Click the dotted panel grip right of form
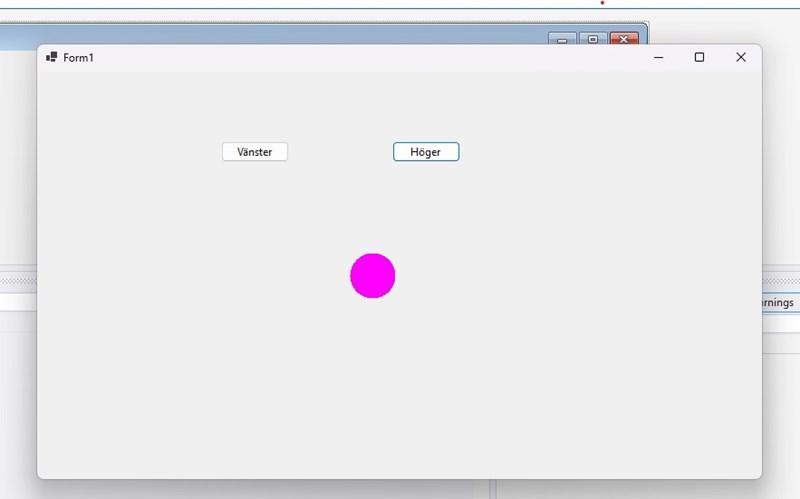The width and height of the screenshot is (800, 499). [x=780, y=283]
